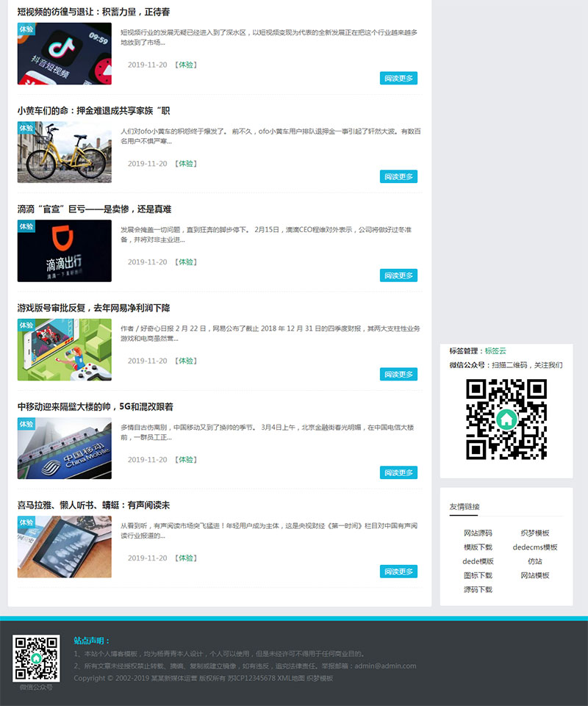Open the 织梦模板 link in footer copyright

coord(320,679)
